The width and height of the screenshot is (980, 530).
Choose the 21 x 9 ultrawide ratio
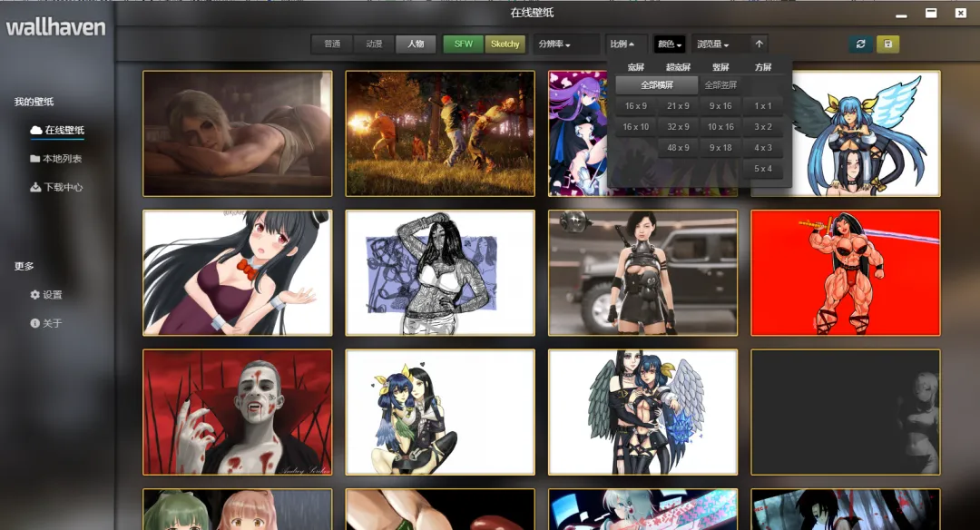click(x=678, y=105)
